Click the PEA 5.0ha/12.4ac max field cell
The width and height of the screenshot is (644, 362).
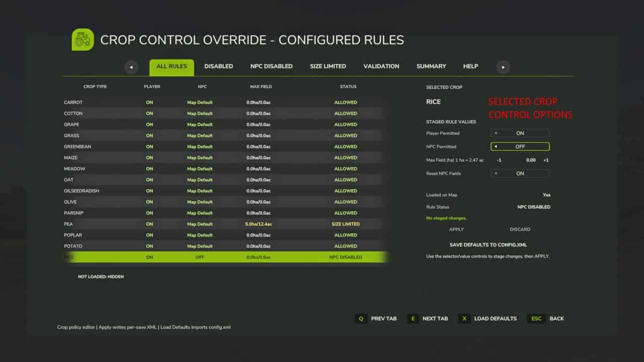tap(258, 224)
